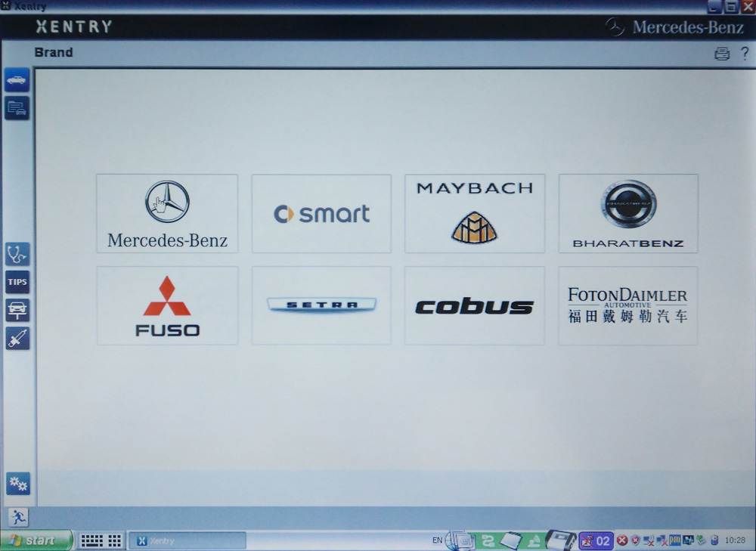This screenshot has height=551, width=756.
Task: Choose the smart brand tile
Action: (321, 214)
